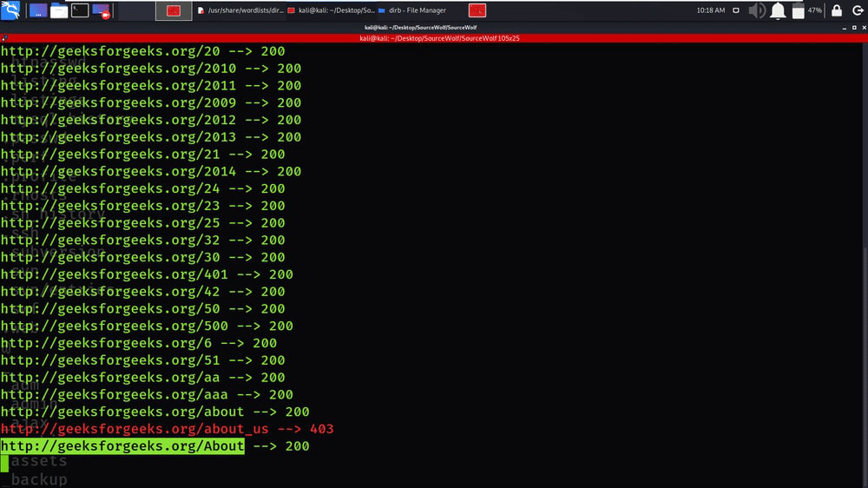Open the notifications bell icon

point(778,10)
